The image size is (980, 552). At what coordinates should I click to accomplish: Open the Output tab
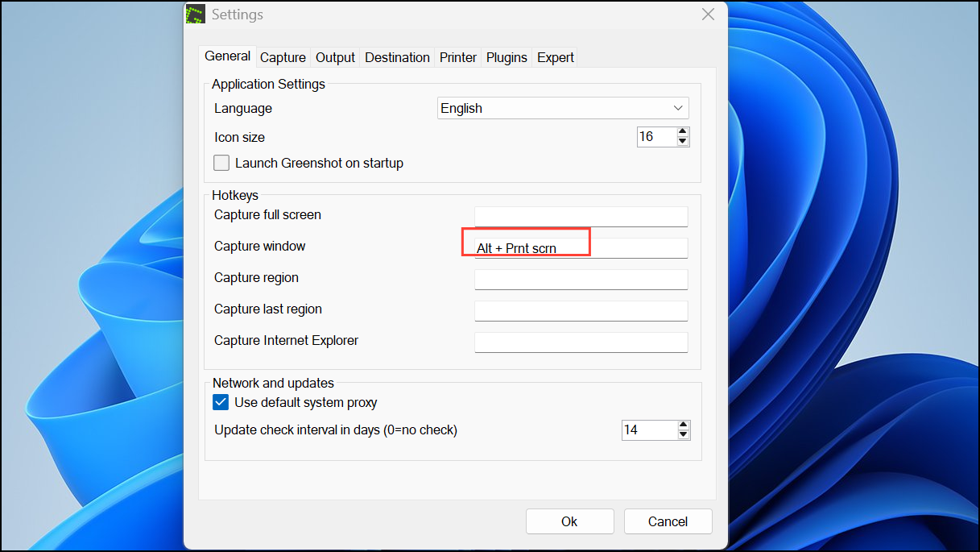point(335,57)
